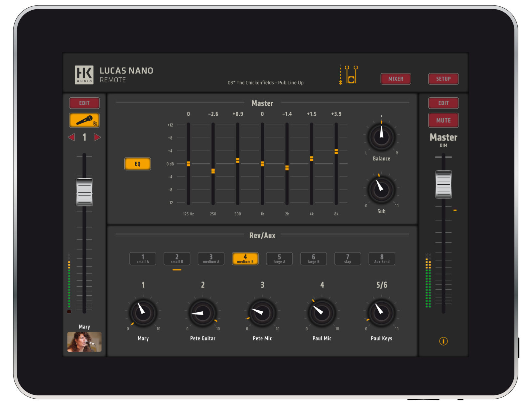Click the Balance knob
Screen dimensions: 532x405
381,137
